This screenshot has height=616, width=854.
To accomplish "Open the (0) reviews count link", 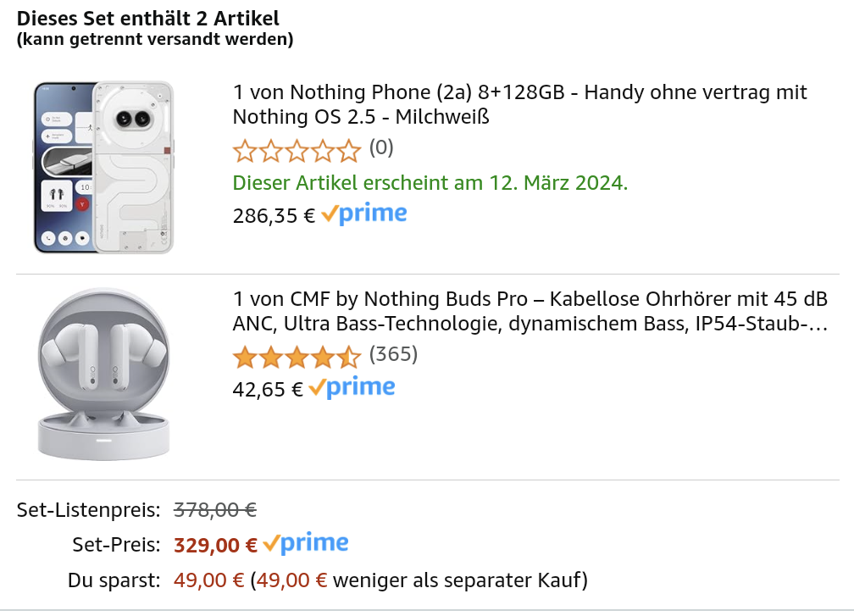I will pos(381,148).
